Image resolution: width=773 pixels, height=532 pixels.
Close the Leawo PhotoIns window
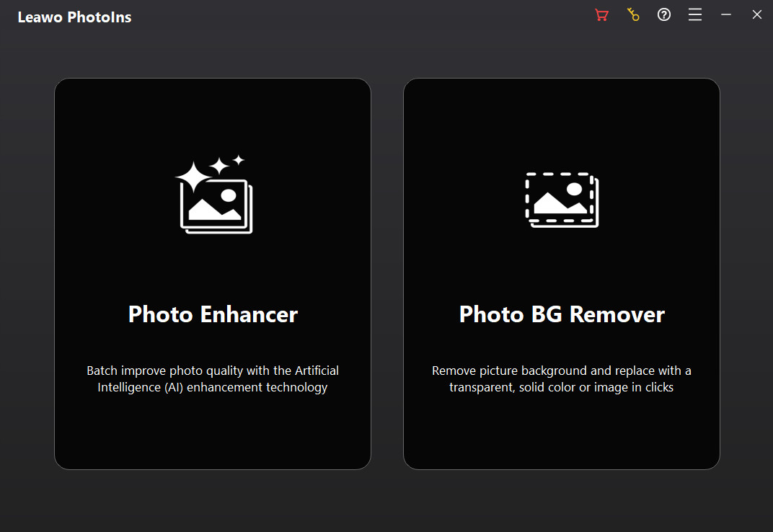pos(757,15)
